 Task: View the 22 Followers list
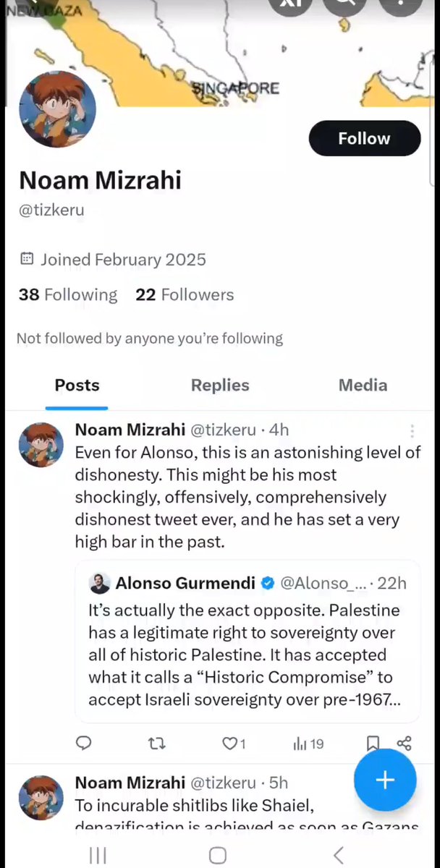pos(185,295)
